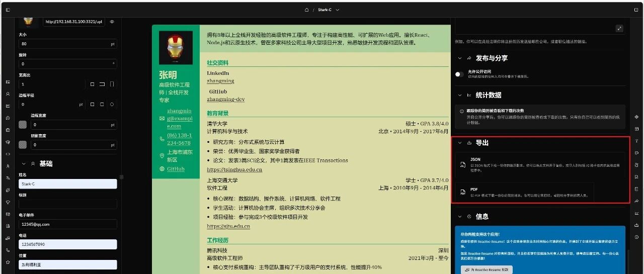Viewport: 644px width, 274px height.
Task: Open the https://tsinghua.edu.cn link
Action: pos(234,169)
